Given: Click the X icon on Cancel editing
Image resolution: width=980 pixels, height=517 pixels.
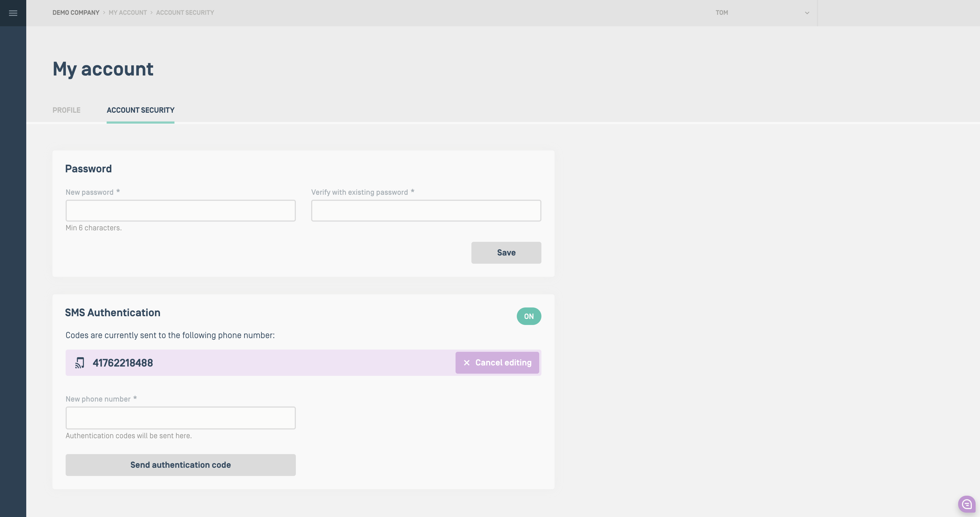Looking at the screenshot, I should tap(466, 363).
